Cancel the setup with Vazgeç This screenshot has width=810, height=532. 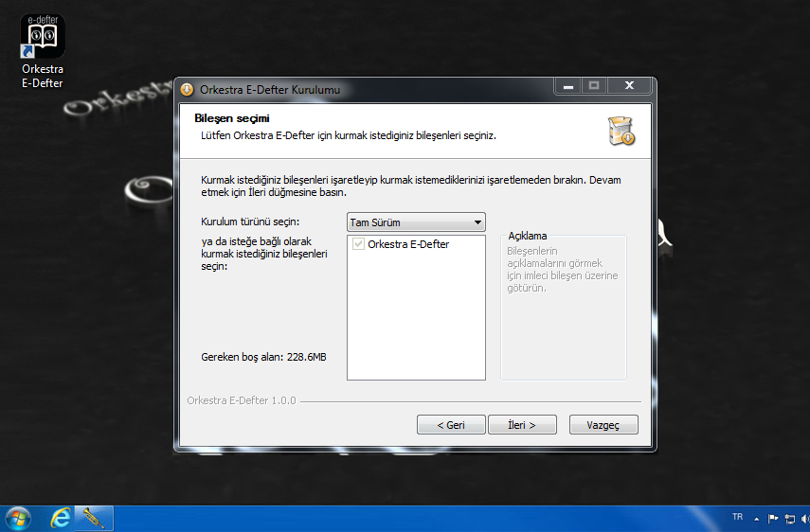point(603,425)
